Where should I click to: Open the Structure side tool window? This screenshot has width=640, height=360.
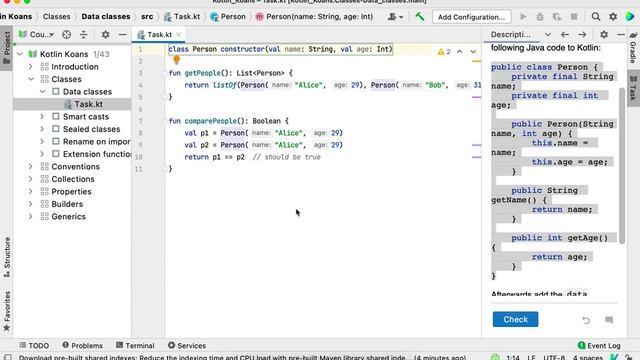tap(7, 257)
